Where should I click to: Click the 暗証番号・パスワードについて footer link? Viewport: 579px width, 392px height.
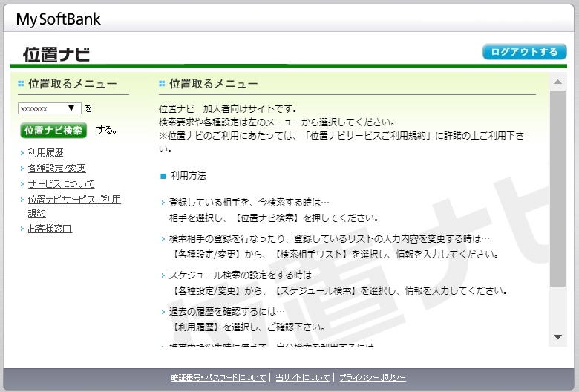click(x=218, y=378)
